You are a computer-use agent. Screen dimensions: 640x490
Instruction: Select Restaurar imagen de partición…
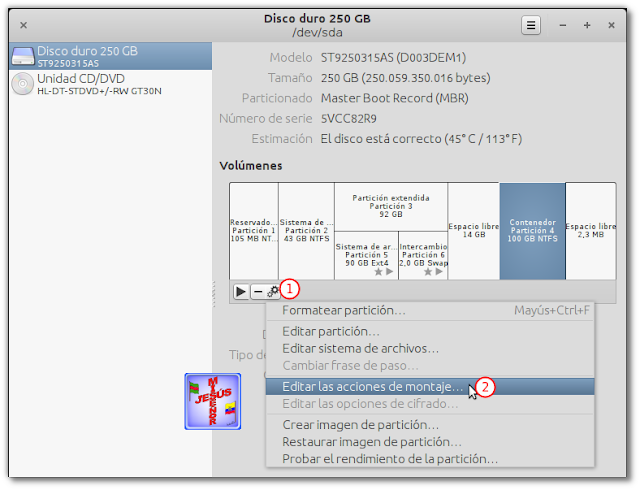point(430,442)
